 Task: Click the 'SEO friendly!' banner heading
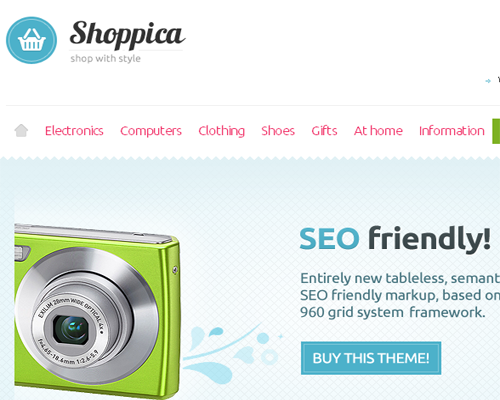click(x=395, y=238)
